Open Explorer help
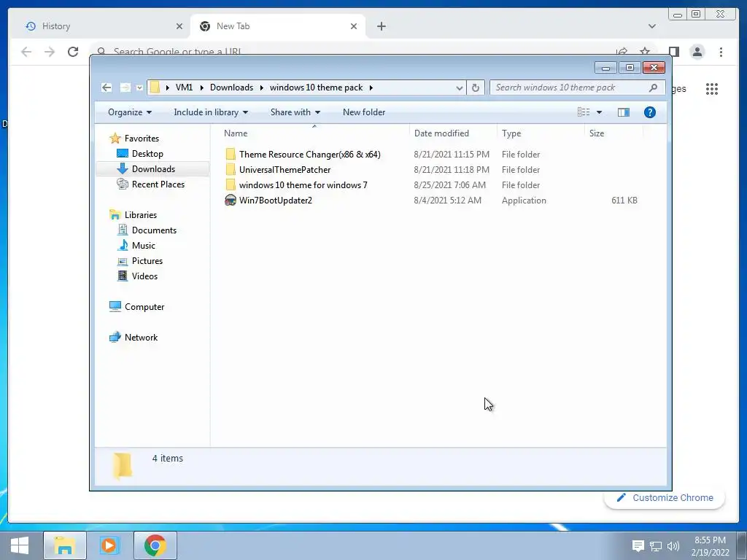Image resolution: width=747 pixels, height=560 pixels. tap(650, 112)
